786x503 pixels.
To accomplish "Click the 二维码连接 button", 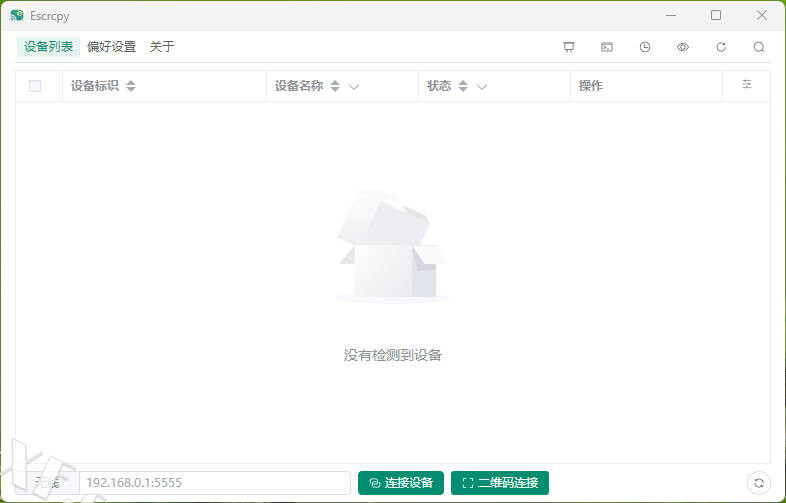I will (x=500, y=483).
